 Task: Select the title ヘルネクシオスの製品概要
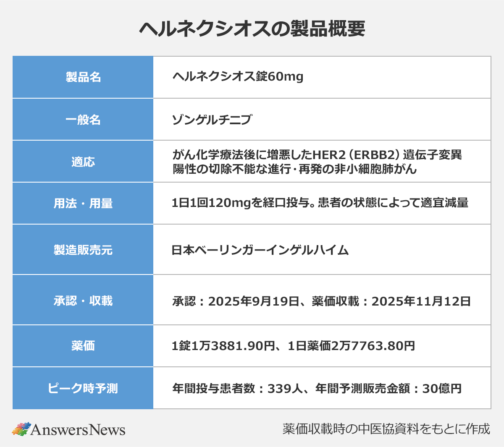point(252,28)
